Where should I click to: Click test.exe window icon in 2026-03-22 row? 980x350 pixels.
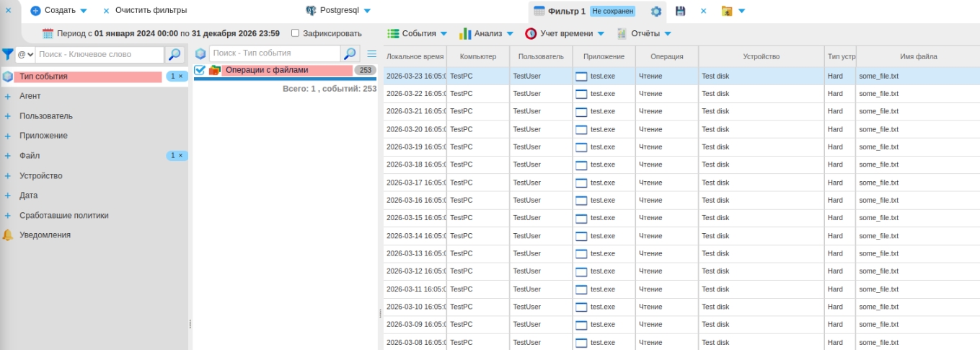pyautogui.click(x=581, y=94)
